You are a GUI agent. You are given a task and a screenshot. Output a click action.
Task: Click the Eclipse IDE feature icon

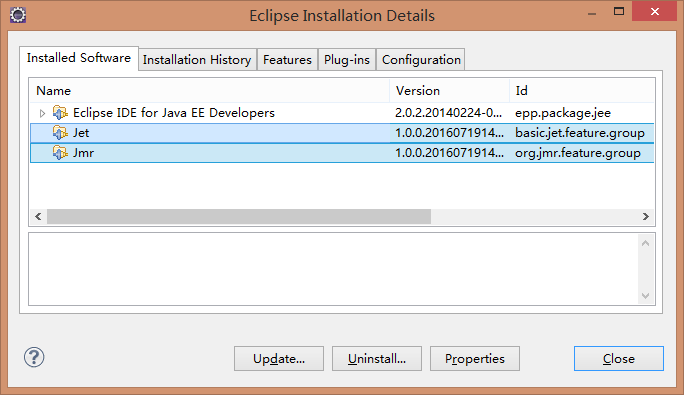pos(60,113)
